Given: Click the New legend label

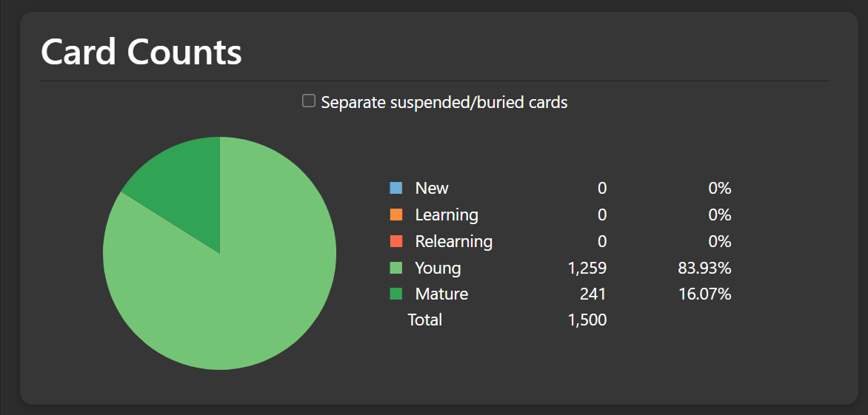Looking at the screenshot, I should [432, 189].
